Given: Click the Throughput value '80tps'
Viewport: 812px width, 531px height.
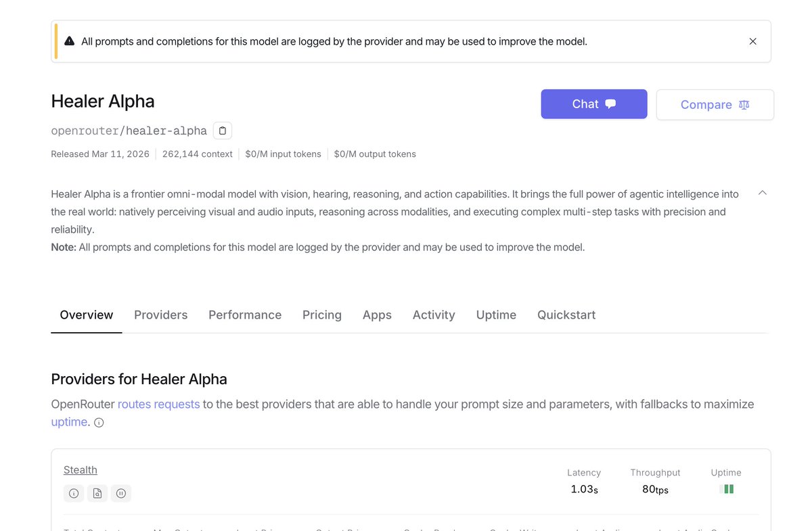Looking at the screenshot, I should coord(655,489).
